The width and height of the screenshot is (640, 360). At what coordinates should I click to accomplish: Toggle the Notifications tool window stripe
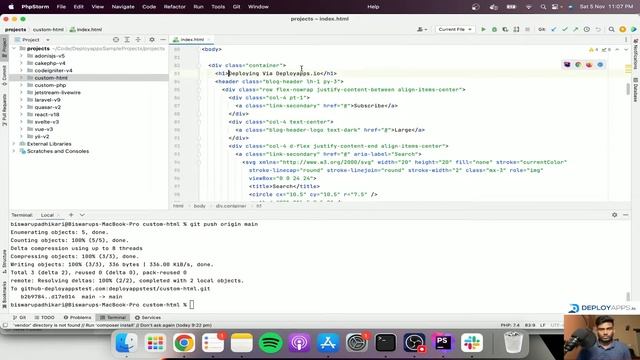coord(636,54)
